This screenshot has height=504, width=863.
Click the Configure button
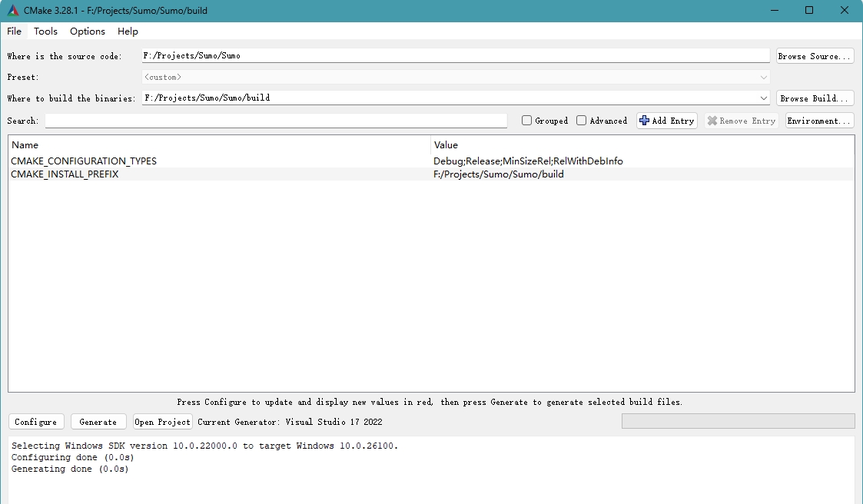(x=36, y=422)
